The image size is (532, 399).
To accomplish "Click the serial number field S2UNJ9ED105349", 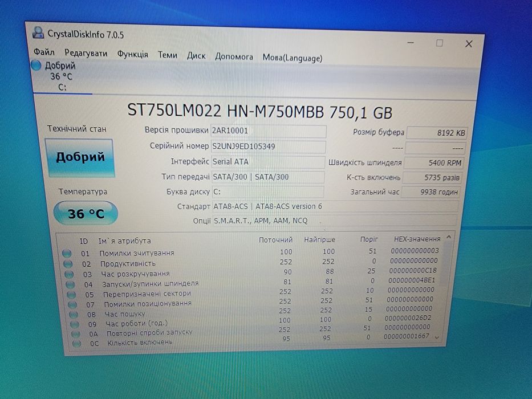I will click(x=268, y=146).
